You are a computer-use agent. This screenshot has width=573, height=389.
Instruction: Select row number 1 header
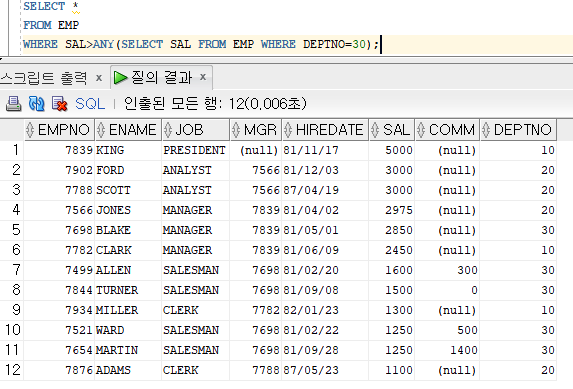tap(12, 150)
